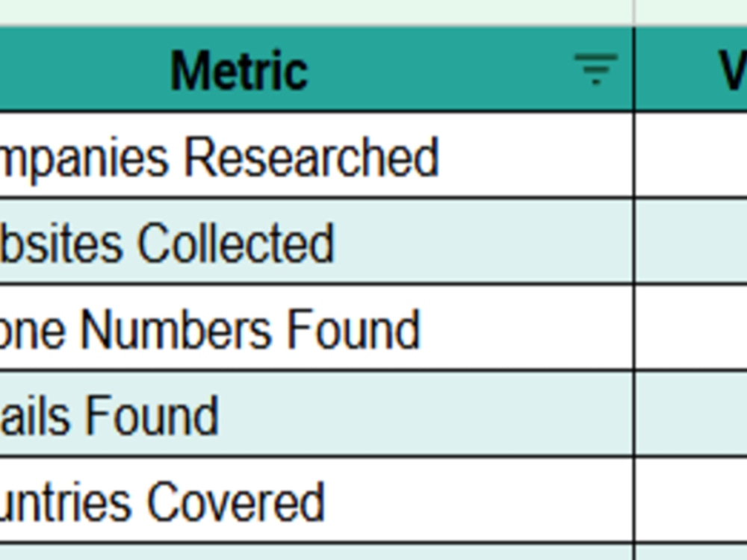Select the Phone Numbers Found cell
747x560 pixels.
click(x=316, y=328)
